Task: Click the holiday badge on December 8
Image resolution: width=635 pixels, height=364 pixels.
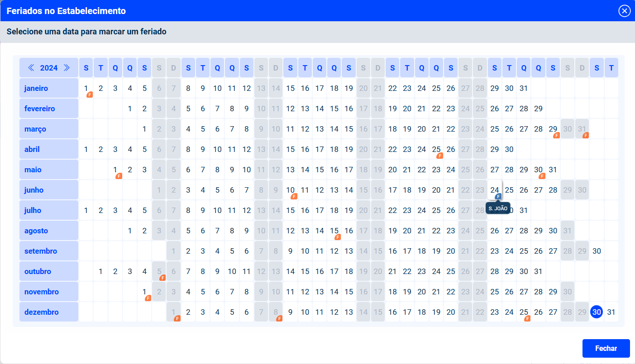Action: click(279, 318)
